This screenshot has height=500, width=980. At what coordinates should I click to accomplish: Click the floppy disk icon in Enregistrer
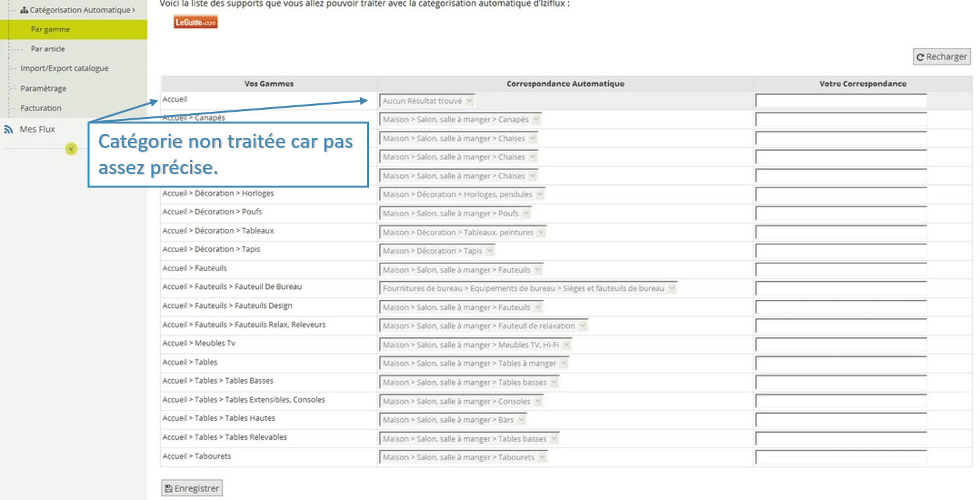pyautogui.click(x=168, y=488)
